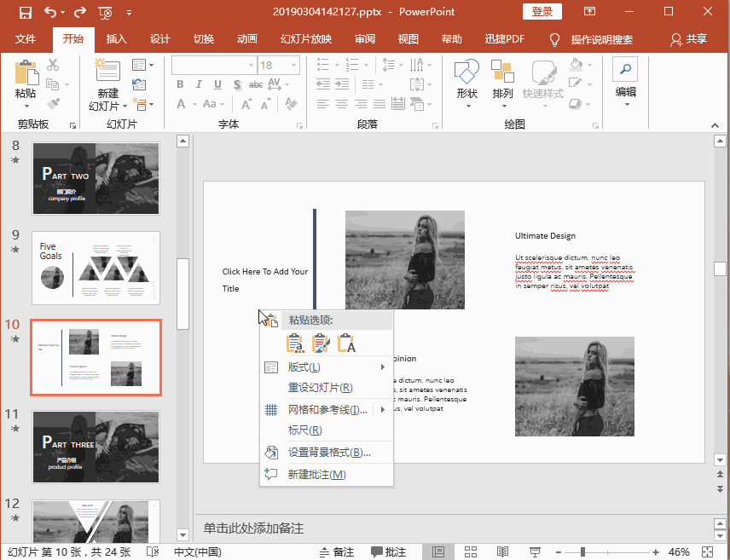Toggle Ruler (标尺) in context menu
Image resolution: width=730 pixels, height=560 pixels.
pyautogui.click(x=304, y=430)
